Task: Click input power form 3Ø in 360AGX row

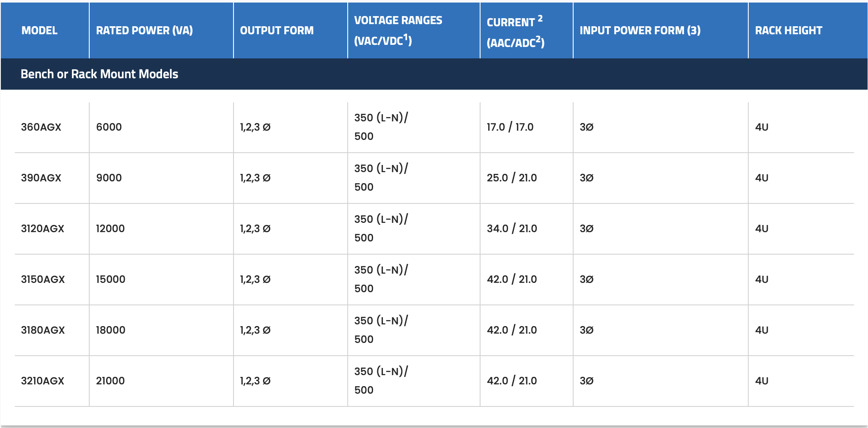Action: (x=586, y=127)
